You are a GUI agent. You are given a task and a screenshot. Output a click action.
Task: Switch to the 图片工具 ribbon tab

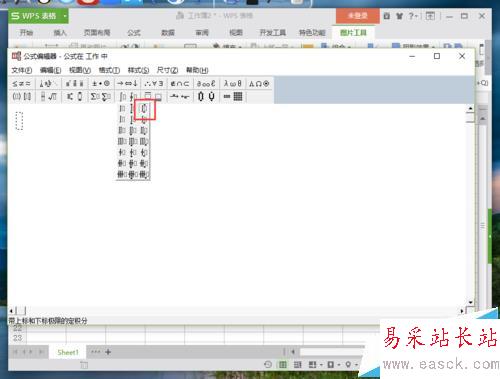(353, 32)
